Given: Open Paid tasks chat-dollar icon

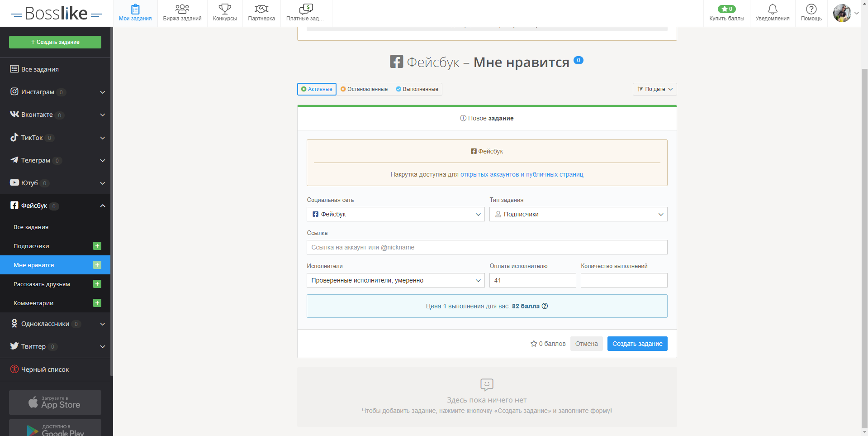Looking at the screenshot, I should coord(306,9).
